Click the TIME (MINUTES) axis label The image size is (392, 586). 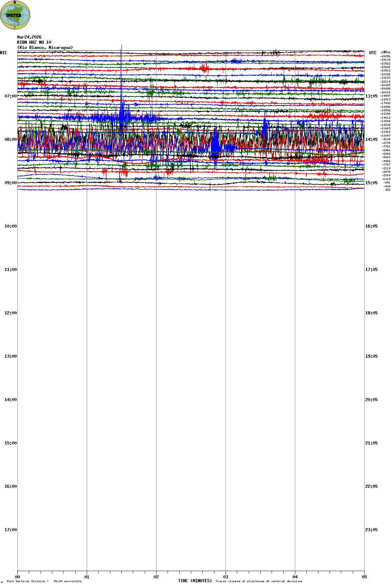(x=195, y=581)
